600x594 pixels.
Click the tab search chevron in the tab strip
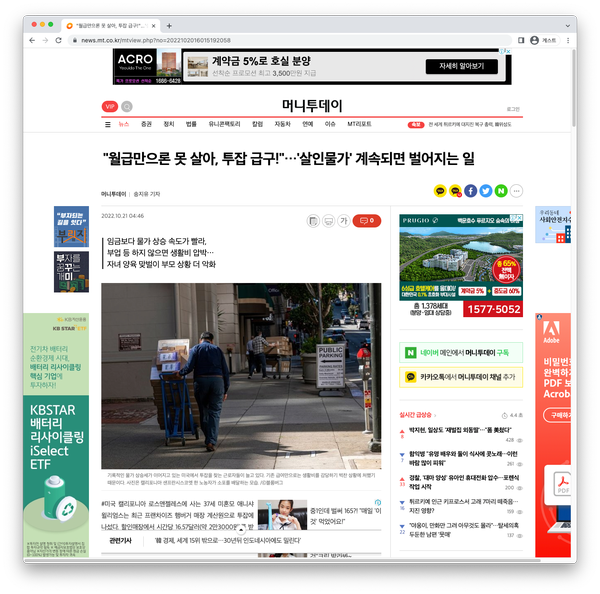(x=568, y=26)
